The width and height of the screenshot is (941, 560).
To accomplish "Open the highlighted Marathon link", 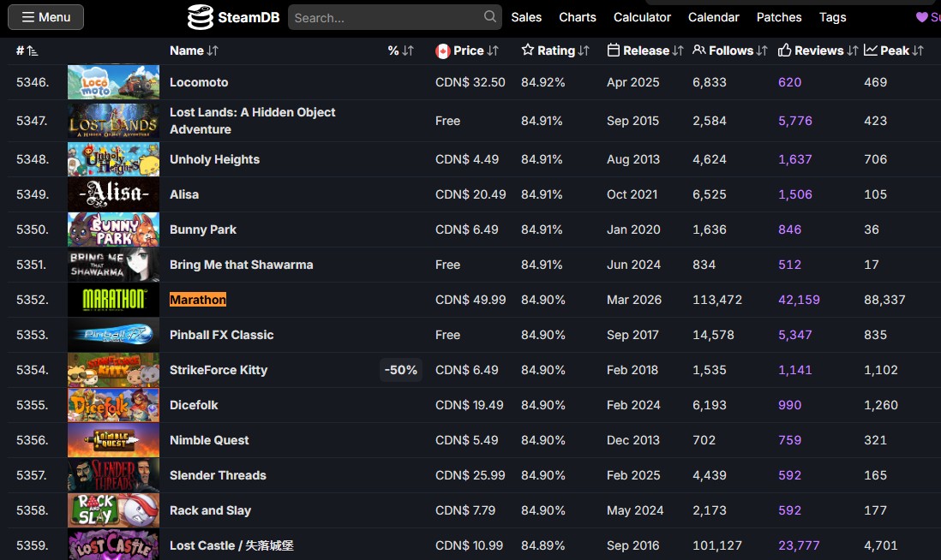I will pos(197,300).
